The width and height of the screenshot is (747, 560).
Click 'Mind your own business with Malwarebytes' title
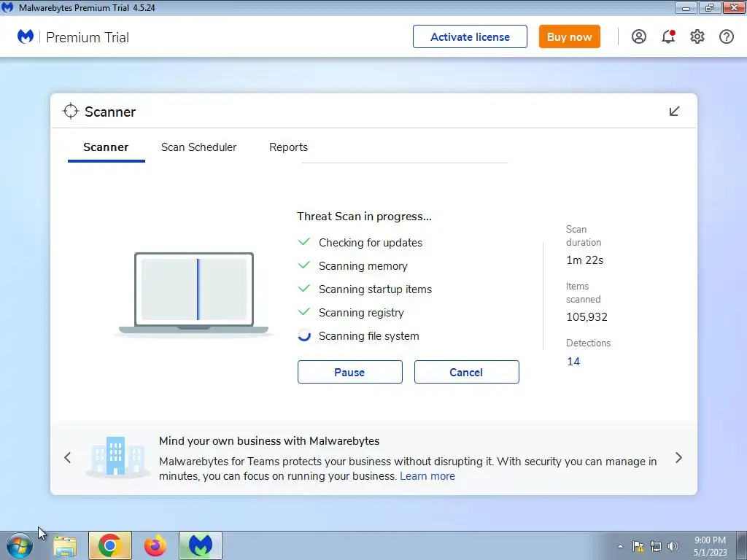tap(269, 441)
